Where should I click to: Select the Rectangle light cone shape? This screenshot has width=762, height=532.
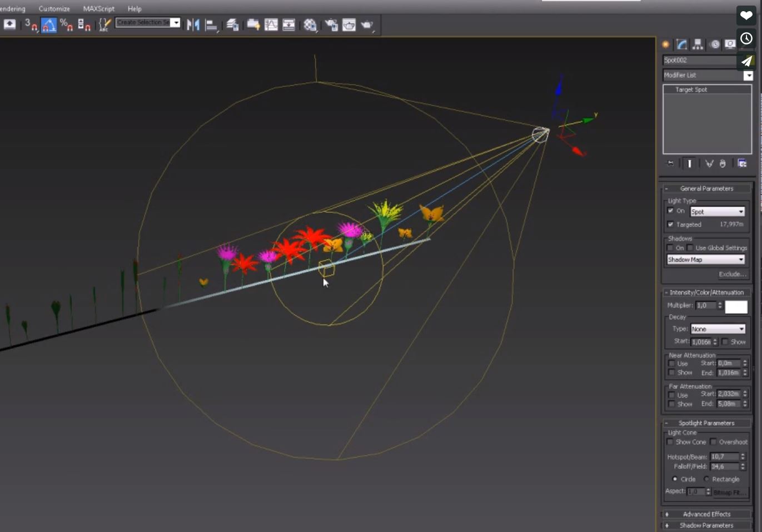coord(706,479)
